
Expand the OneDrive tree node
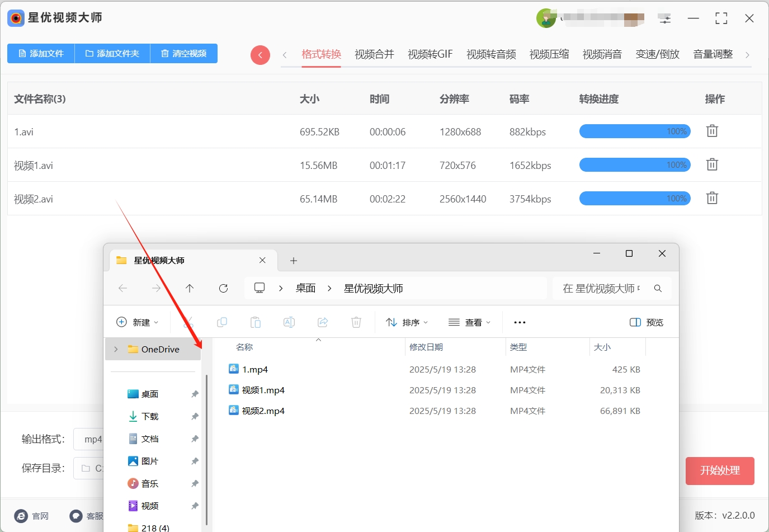[x=116, y=349]
